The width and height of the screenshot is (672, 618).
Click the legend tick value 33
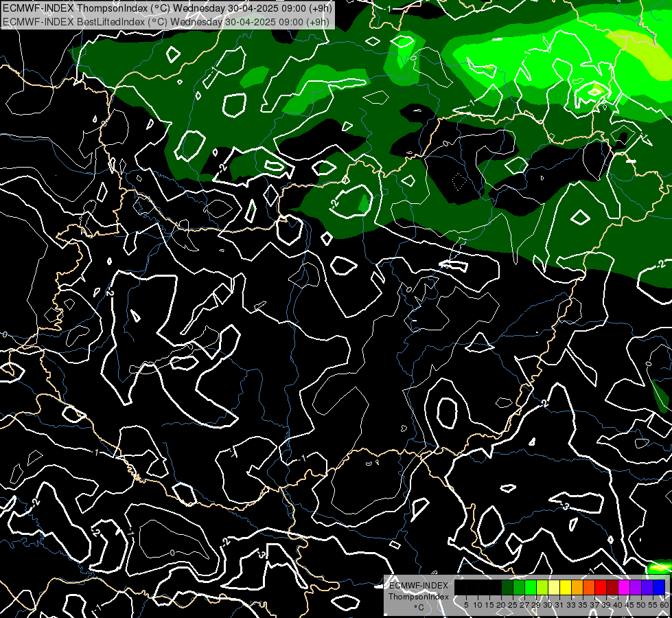point(571,605)
